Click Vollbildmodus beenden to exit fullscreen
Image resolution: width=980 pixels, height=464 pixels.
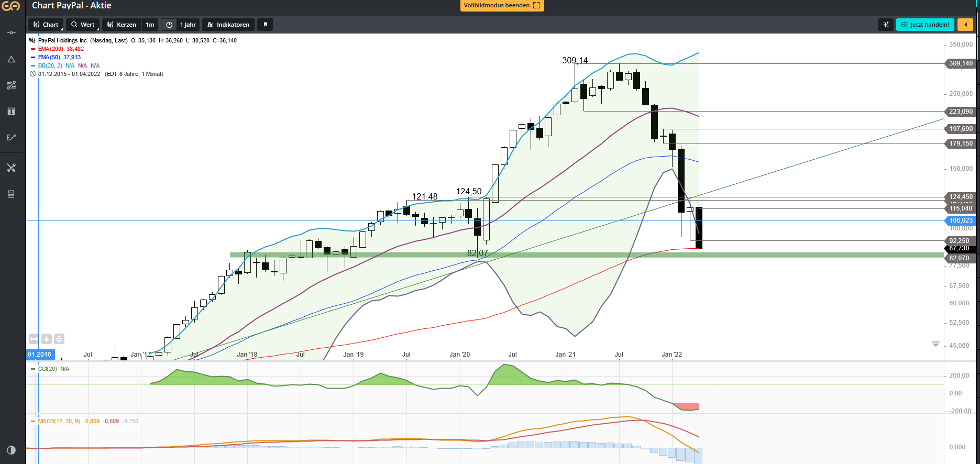[502, 5]
